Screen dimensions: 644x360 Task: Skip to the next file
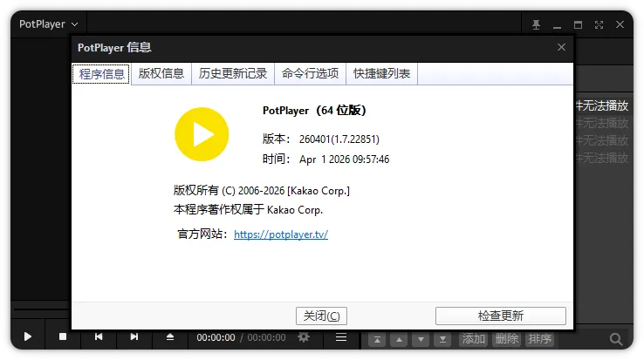pyautogui.click(x=134, y=337)
